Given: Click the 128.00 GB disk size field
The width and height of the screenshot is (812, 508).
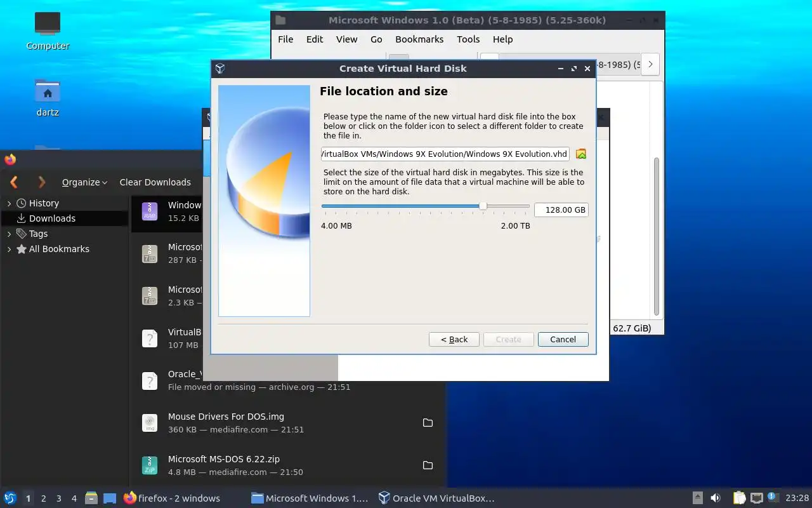Looking at the screenshot, I should [561, 210].
